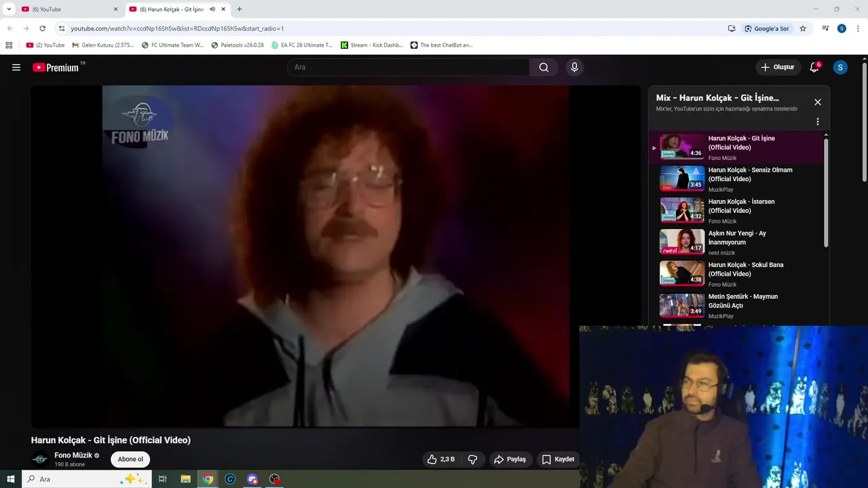Open a new browser tab
The image size is (868, 488).
click(x=239, y=9)
